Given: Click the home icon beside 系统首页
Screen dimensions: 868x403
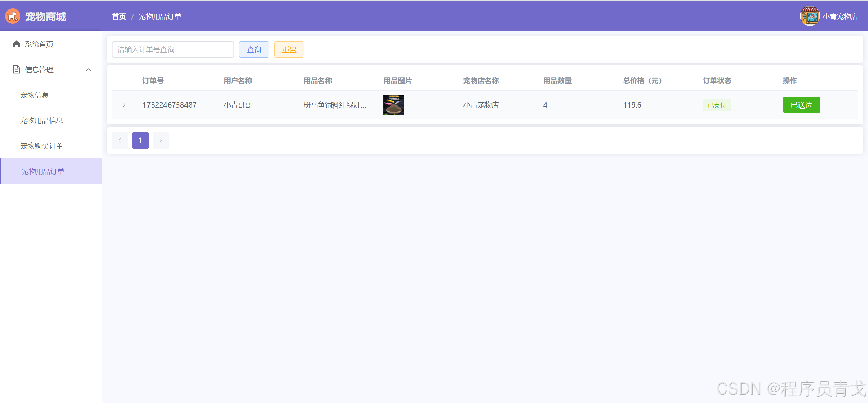Looking at the screenshot, I should tap(16, 44).
